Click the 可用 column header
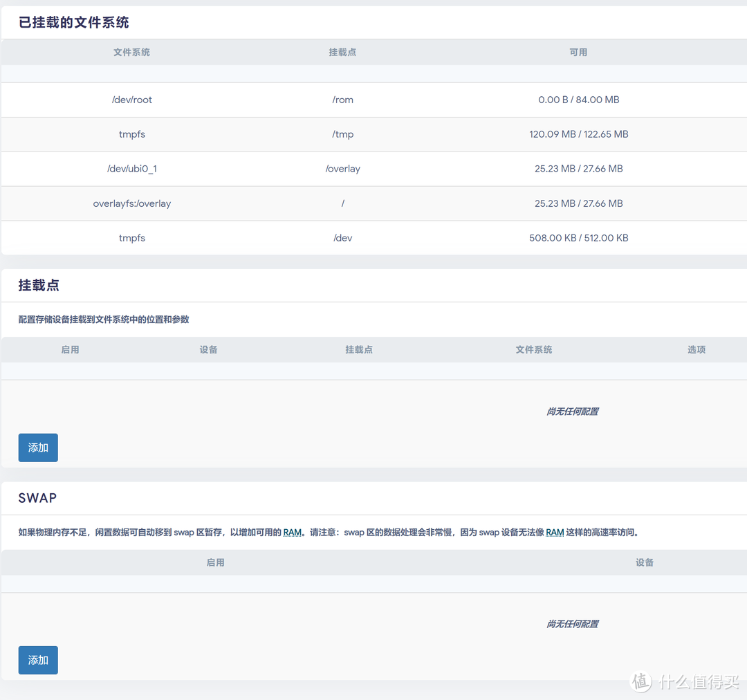This screenshot has height=700, width=747. point(578,52)
